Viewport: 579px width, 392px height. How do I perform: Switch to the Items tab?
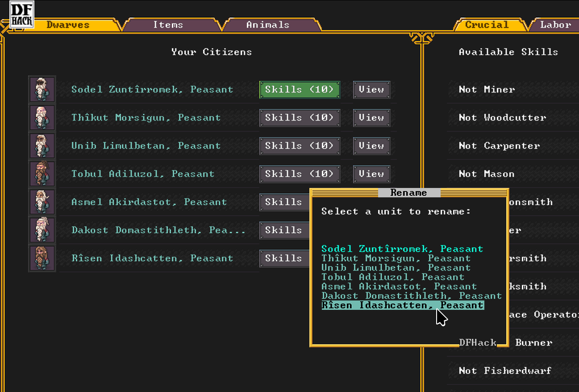pyautogui.click(x=168, y=25)
